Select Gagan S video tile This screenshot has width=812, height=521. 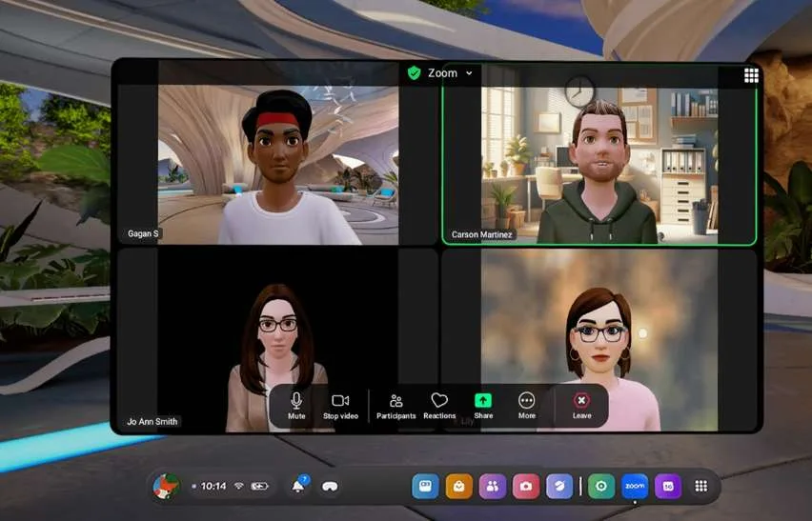278,153
